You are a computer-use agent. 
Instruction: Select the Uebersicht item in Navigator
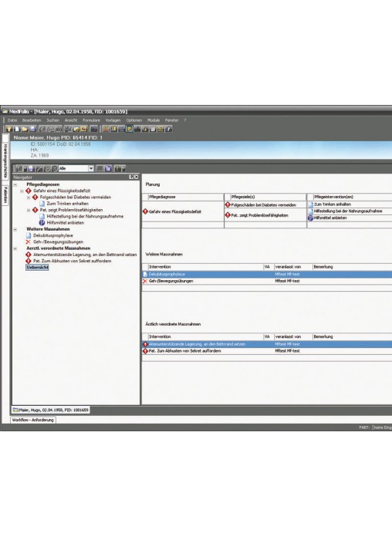[37, 268]
